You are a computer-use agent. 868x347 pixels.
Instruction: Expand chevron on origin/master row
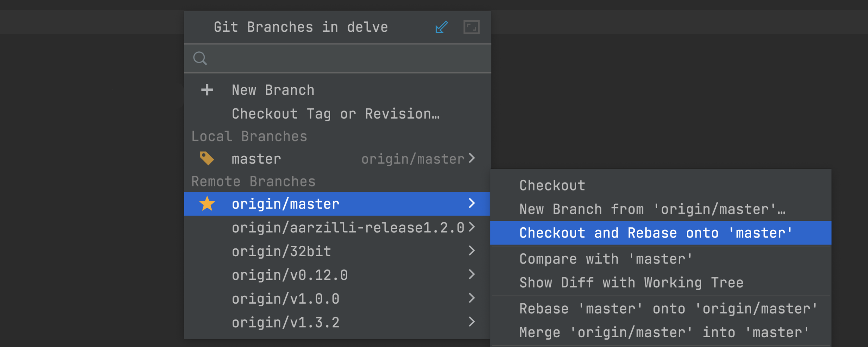[472, 203]
